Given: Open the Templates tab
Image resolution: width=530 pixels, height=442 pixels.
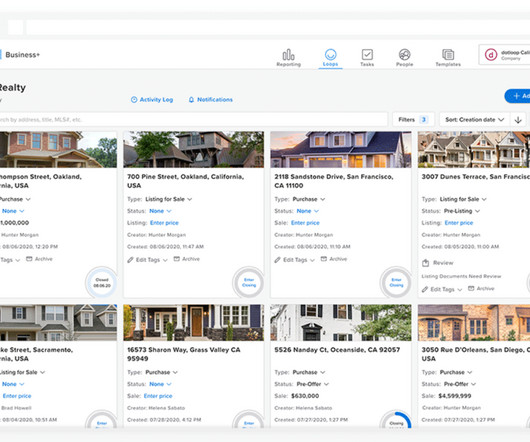Looking at the screenshot, I should pyautogui.click(x=448, y=58).
